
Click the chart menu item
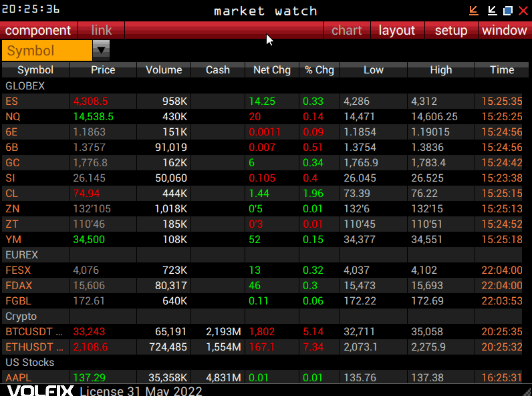(x=346, y=30)
